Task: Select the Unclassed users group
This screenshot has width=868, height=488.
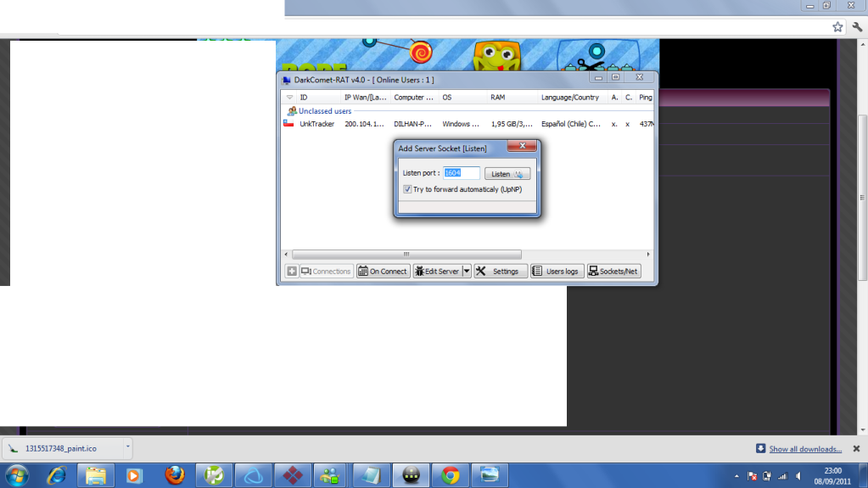Action: tap(324, 111)
